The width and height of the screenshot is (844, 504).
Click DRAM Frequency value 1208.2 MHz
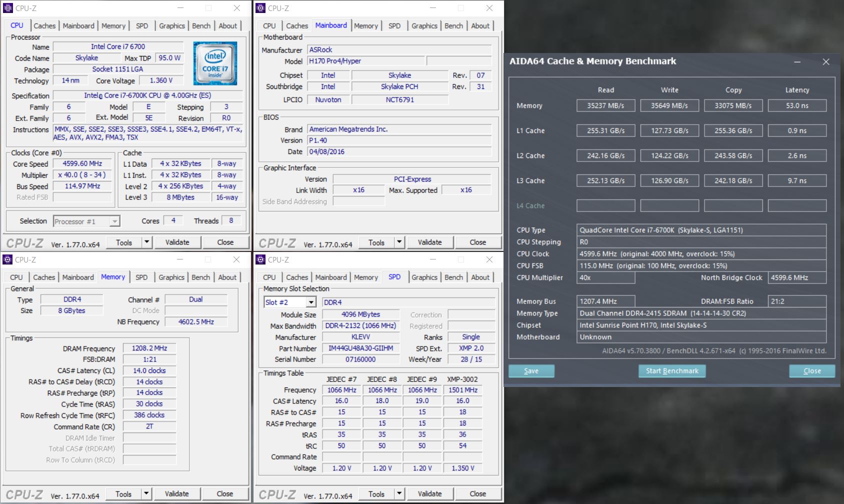149,348
